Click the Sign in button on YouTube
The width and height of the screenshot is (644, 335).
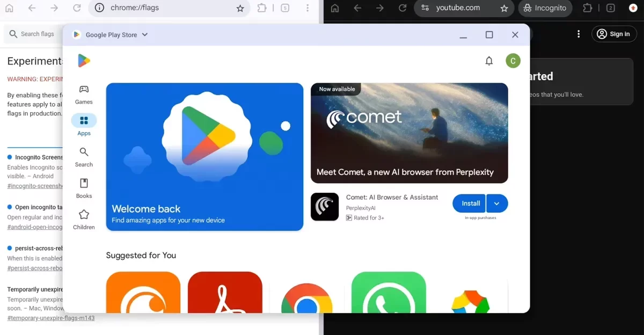coord(613,33)
